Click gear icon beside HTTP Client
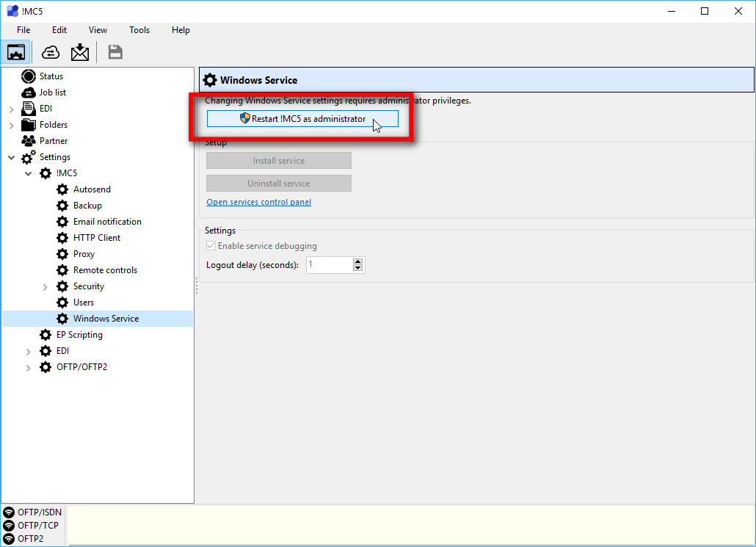 pyautogui.click(x=62, y=238)
